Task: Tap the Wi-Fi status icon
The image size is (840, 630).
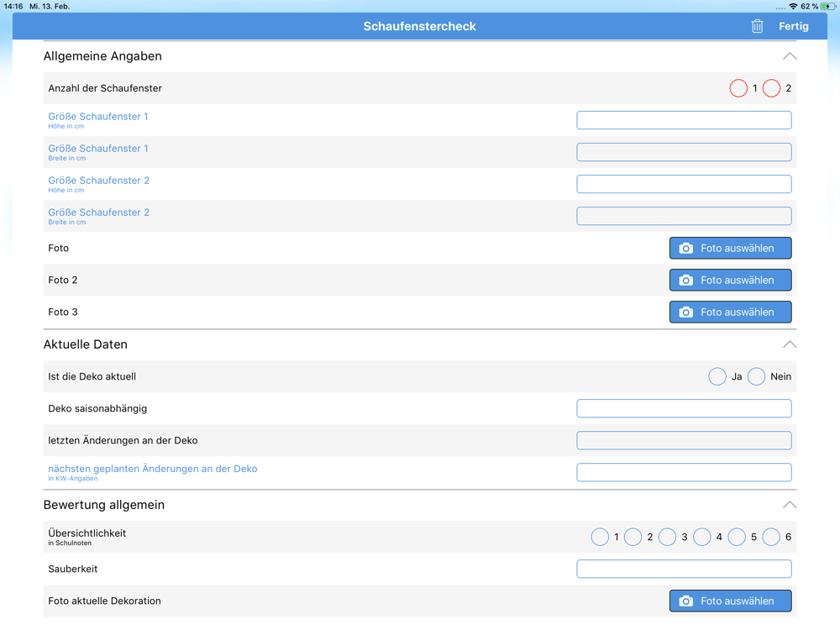Action: click(x=794, y=7)
